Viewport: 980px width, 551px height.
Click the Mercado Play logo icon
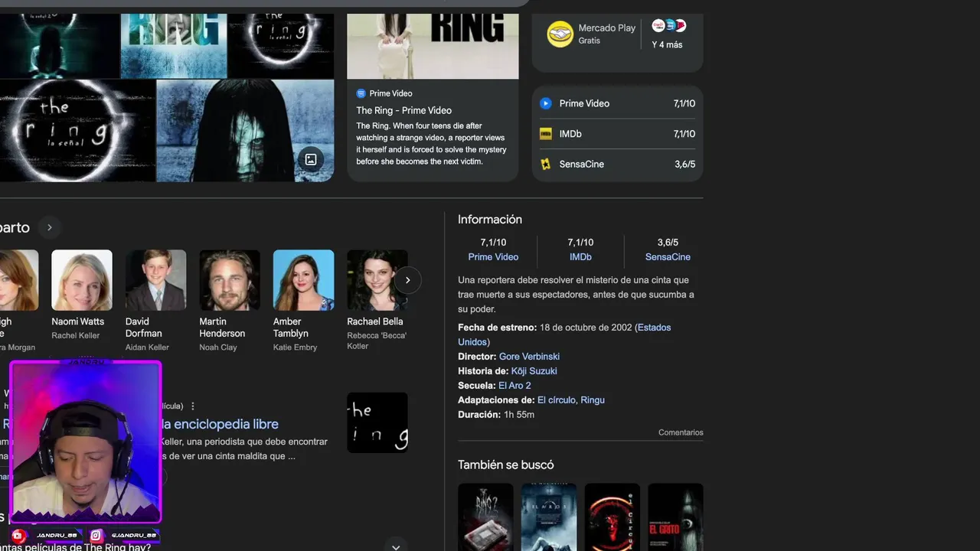click(x=560, y=34)
